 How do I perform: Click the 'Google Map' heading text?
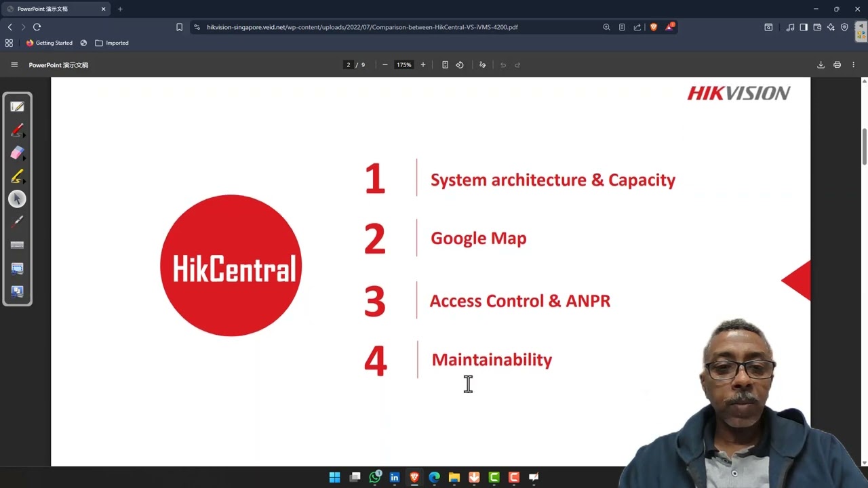(478, 239)
